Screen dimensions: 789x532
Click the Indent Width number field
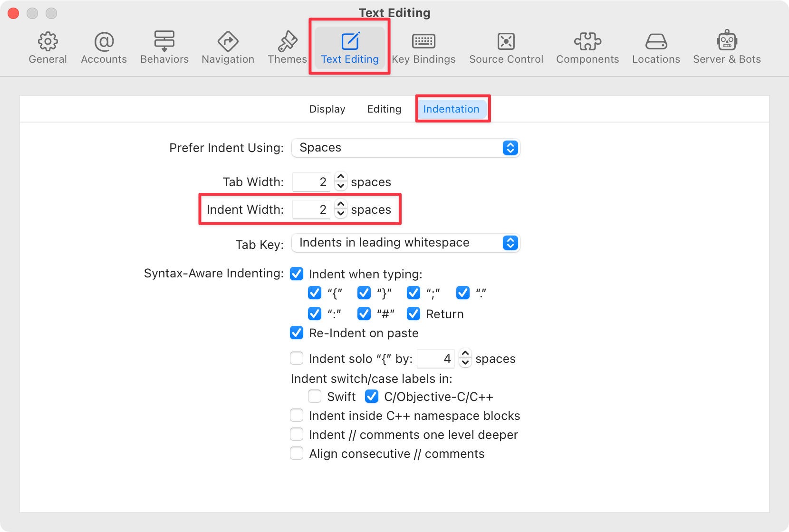tap(311, 209)
